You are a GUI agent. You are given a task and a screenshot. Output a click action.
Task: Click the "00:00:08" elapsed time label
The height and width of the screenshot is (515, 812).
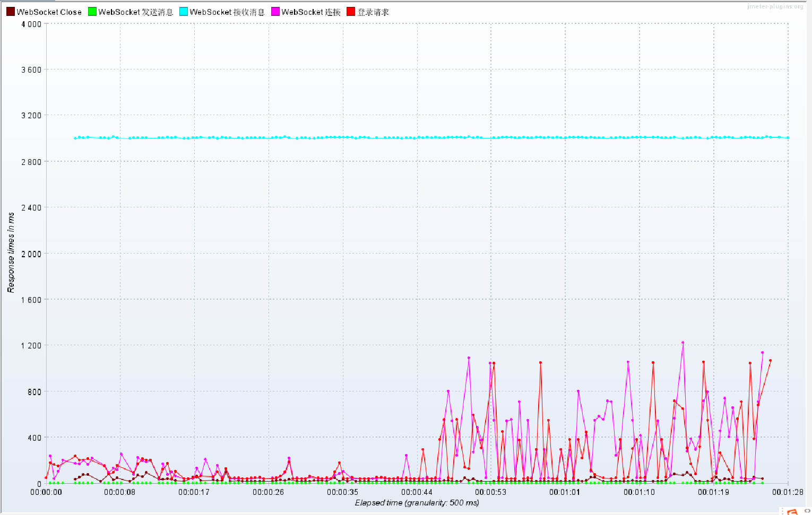click(x=120, y=492)
